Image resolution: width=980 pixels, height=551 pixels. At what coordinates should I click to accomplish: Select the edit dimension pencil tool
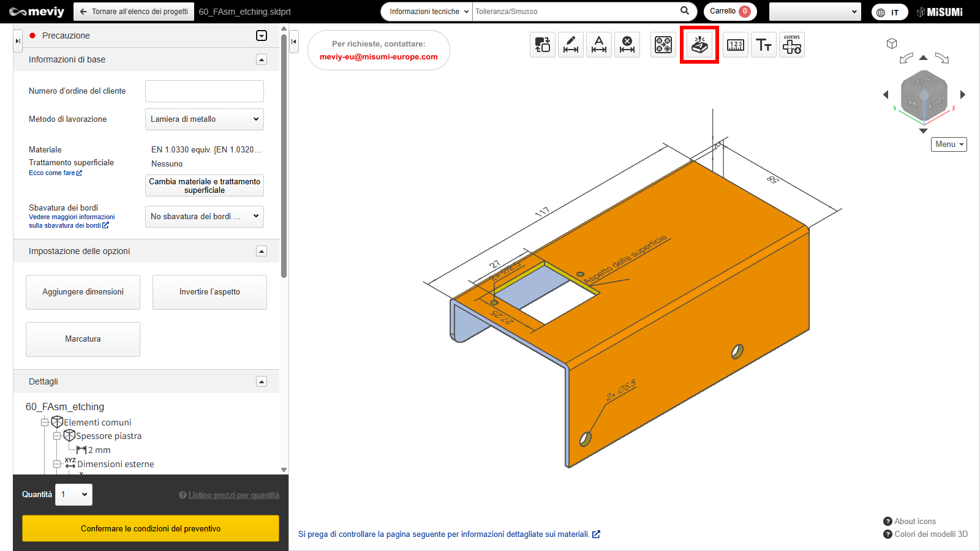[571, 45]
